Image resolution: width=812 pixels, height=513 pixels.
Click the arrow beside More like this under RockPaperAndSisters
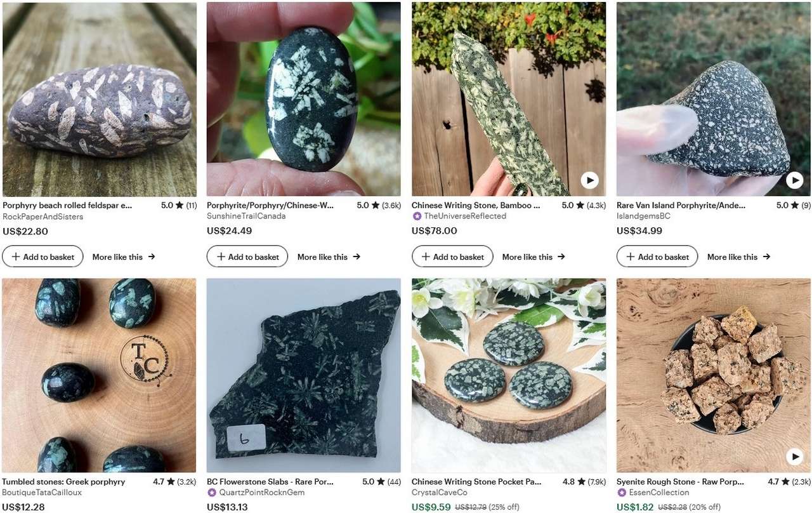pos(151,256)
